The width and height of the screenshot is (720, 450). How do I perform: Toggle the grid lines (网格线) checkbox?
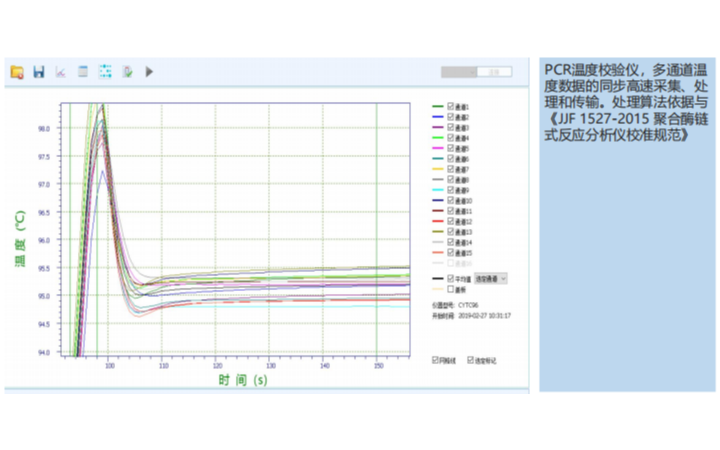(x=435, y=360)
